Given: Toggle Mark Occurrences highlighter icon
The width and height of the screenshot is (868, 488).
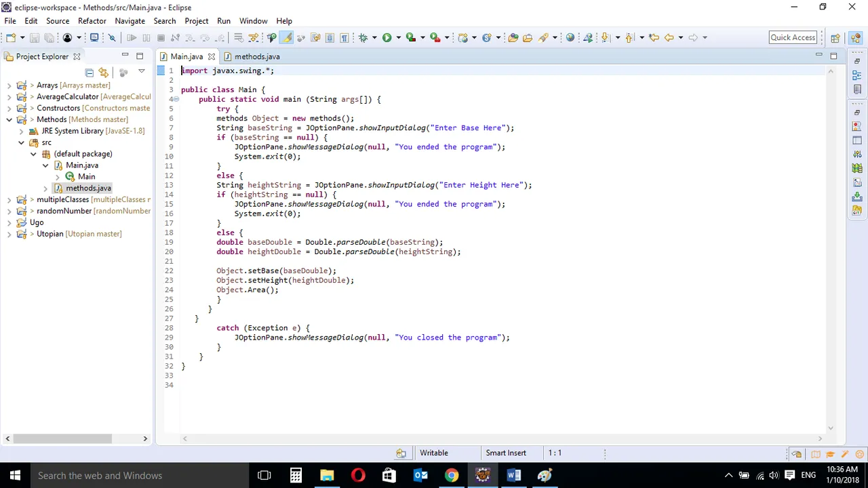Looking at the screenshot, I should coord(287,37).
